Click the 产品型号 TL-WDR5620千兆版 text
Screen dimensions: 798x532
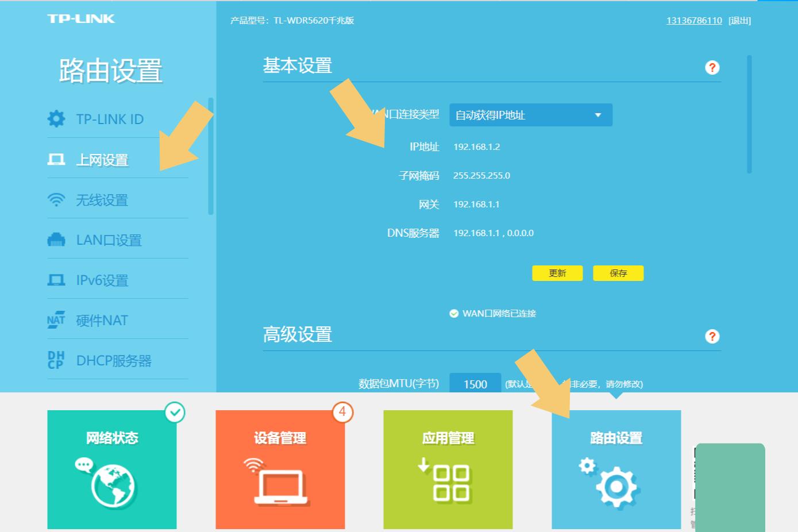292,21
